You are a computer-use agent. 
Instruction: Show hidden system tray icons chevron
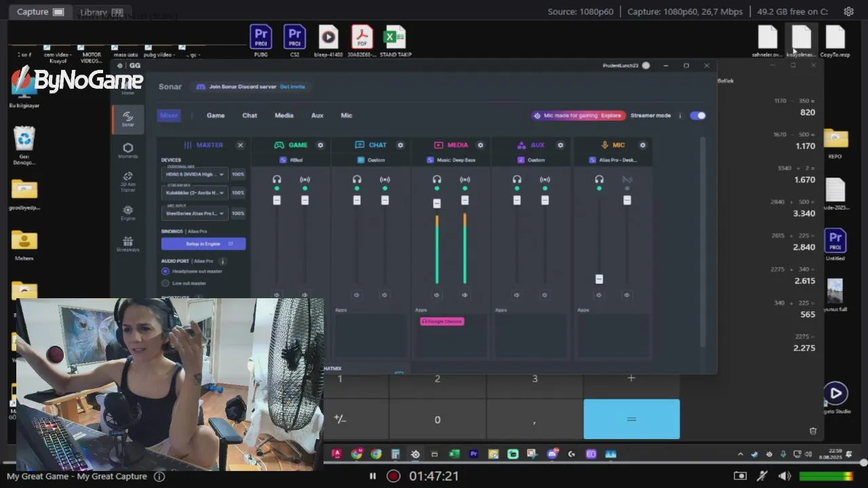740,454
